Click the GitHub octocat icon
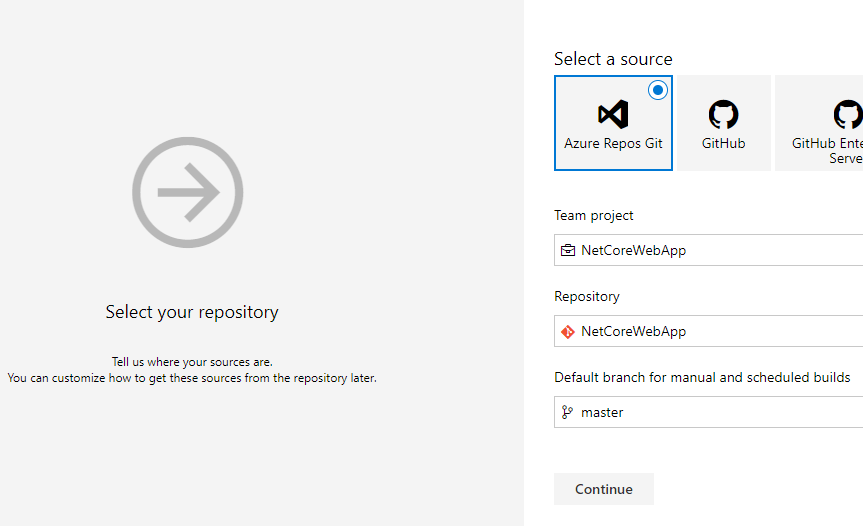Image resolution: width=863 pixels, height=526 pixels. pyautogui.click(x=723, y=114)
